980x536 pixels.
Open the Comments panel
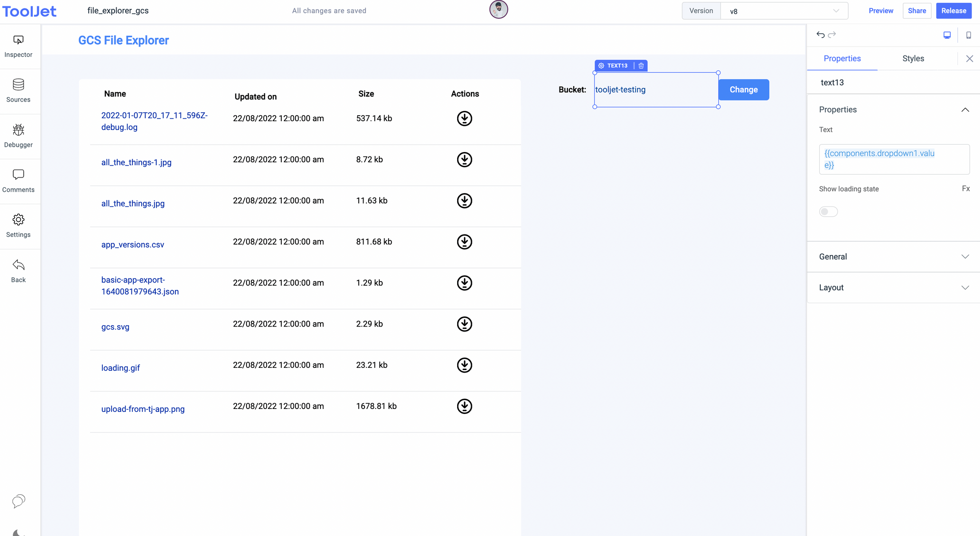click(x=18, y=180)
